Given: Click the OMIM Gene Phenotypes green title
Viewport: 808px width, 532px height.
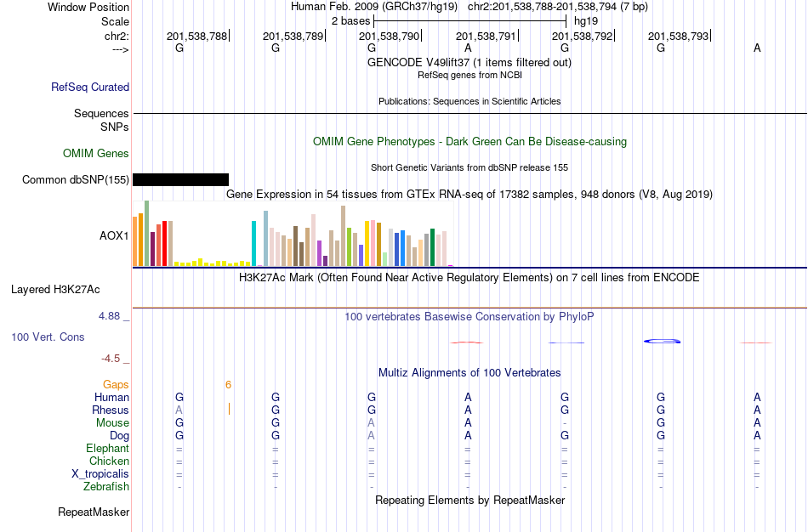Looking at the screenshot, I should pos(470,142).
